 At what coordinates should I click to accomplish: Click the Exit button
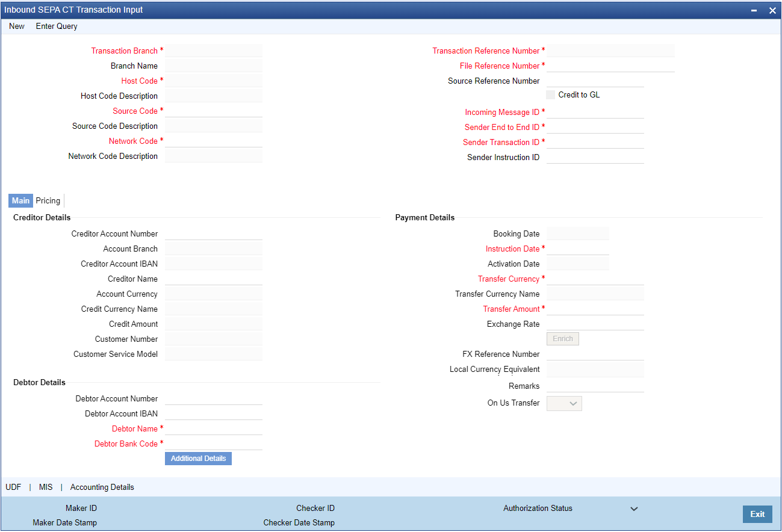(757, 514)
